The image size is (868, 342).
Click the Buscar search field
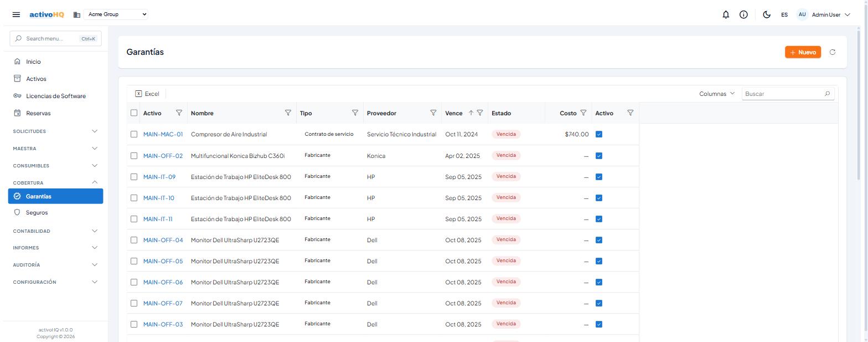[788, 94]
